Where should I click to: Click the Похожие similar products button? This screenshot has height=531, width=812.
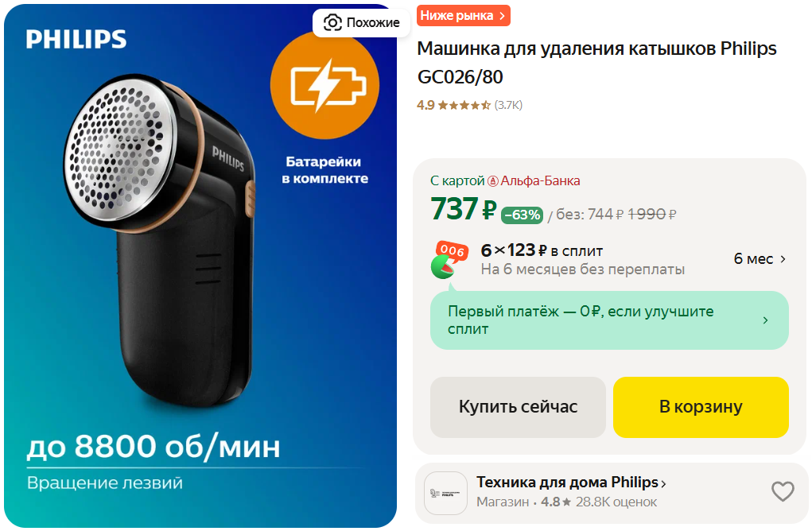[x=362, y=23]
